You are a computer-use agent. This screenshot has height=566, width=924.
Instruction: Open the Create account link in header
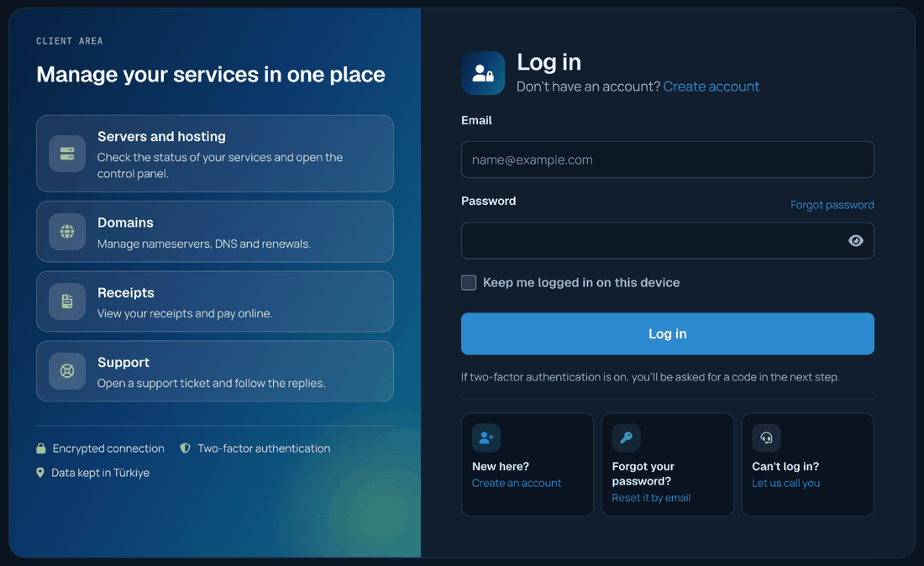tap(711, 86)
